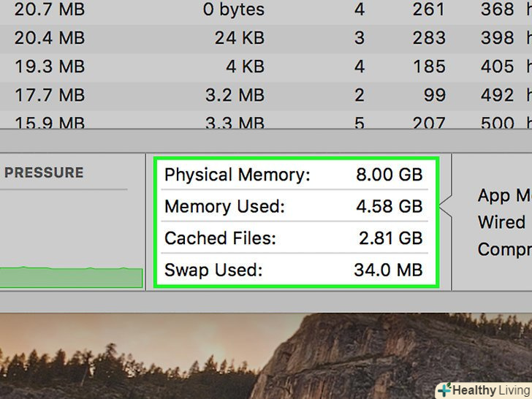
Task: Click the Cached Files 2.81 GB value
Action: point(389,238)
